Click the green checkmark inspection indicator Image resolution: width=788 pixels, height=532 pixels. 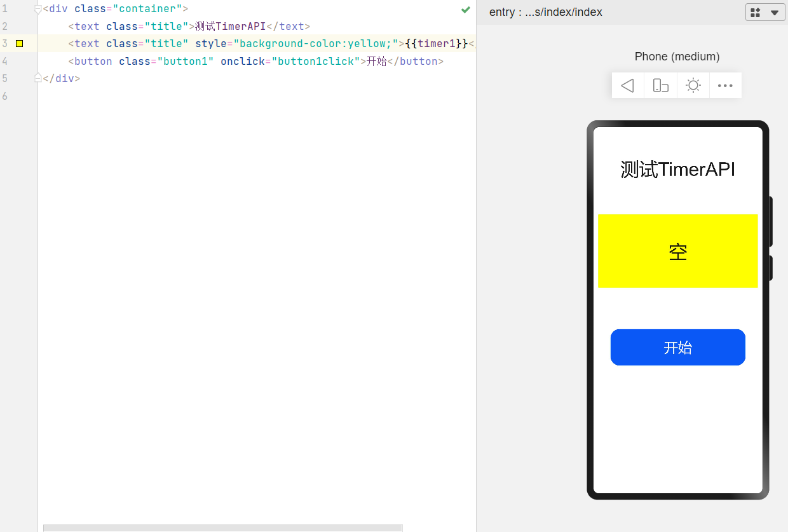pos(466,10)
